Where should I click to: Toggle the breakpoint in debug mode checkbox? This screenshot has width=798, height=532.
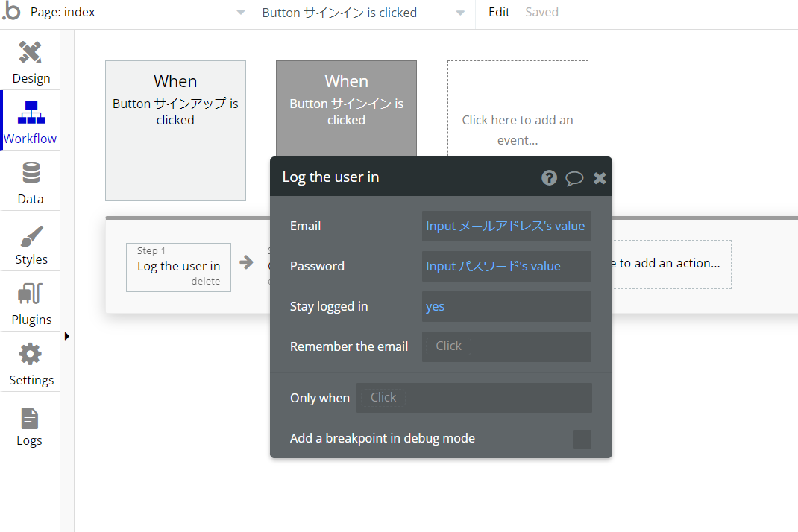pyautogui.click(x=582, y=439)
